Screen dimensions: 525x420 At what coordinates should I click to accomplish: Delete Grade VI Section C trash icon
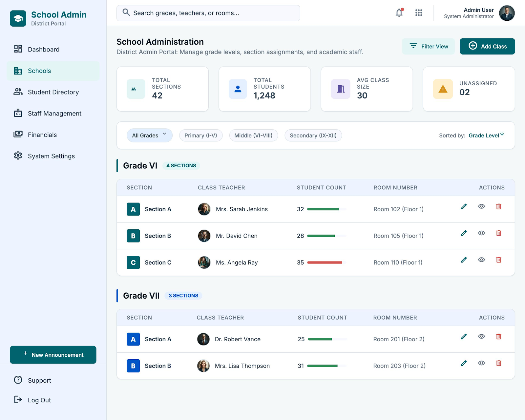499,260
